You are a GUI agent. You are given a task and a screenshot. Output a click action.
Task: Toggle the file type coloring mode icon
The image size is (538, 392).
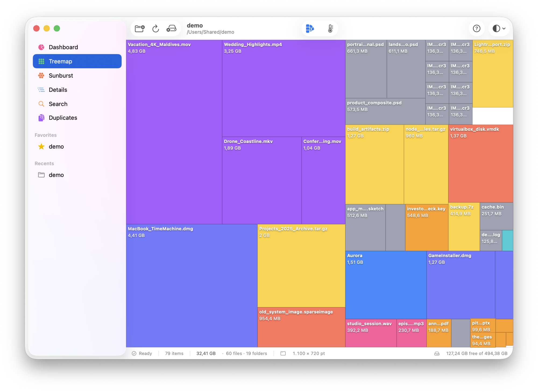[310, 28]
